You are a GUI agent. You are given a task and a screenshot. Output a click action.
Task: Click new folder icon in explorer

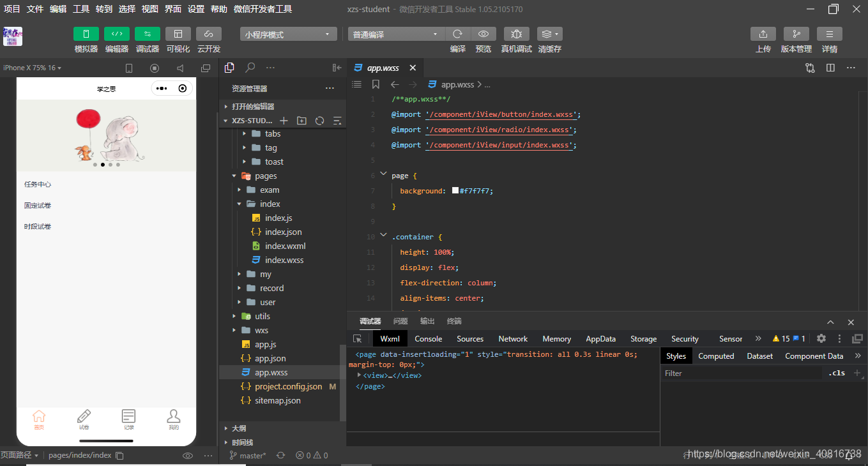point(301,121)
